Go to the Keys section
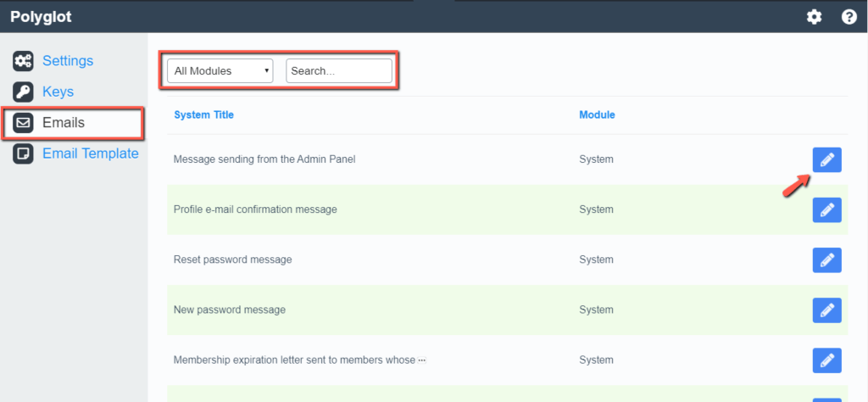This screenshot has width=868, height=402. (x=58, y=92)
